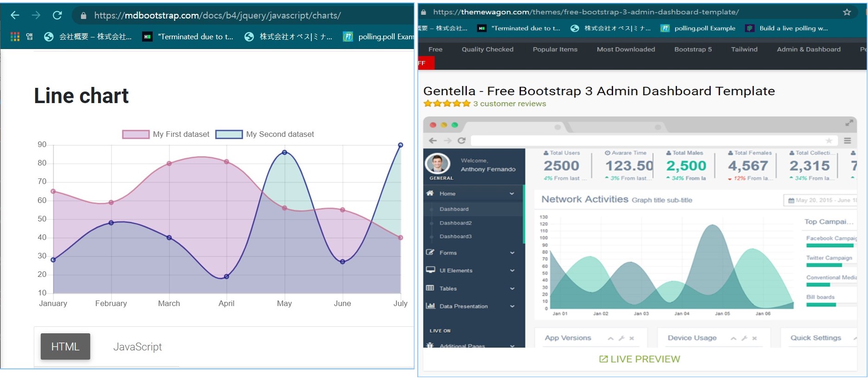This screenshot has width=868, height=380.
Task: Bookmark the themewagon page with the star
Action: point(847,12)
